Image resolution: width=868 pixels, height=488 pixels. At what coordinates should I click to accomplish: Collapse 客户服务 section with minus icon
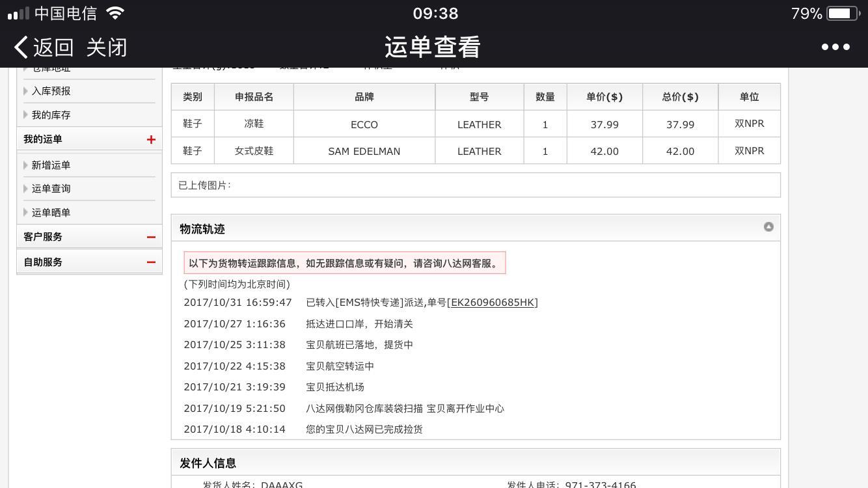(151, 237)
